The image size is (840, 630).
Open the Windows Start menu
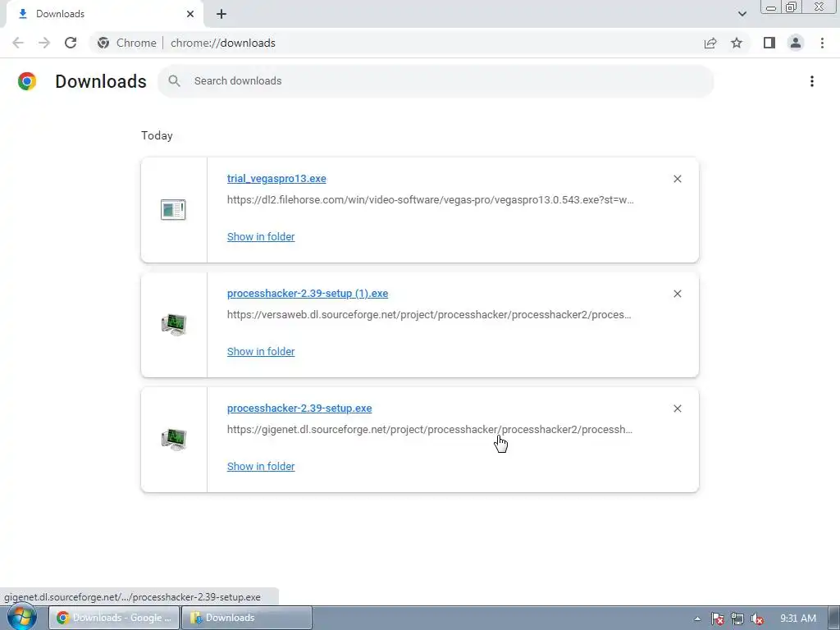[x=22, y=618]
